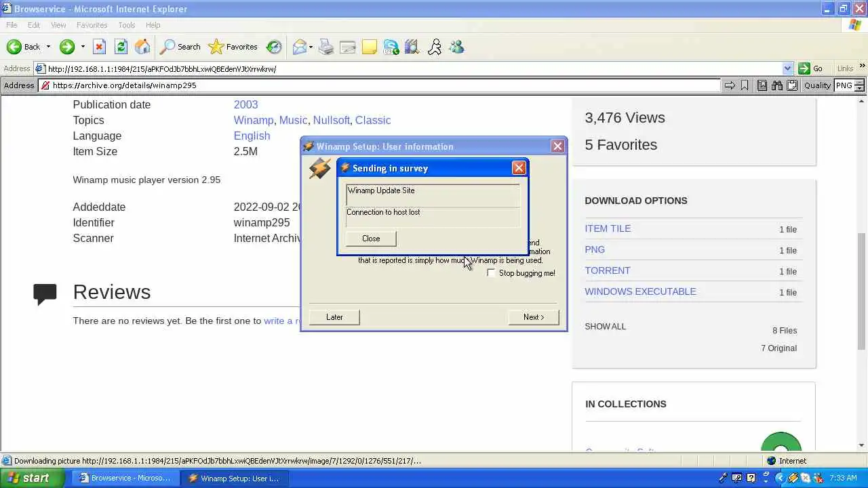Viewport: 868px width, 488px height.
Task: Click Next in Winamp Setup dialog
Action: coord(534,317)
